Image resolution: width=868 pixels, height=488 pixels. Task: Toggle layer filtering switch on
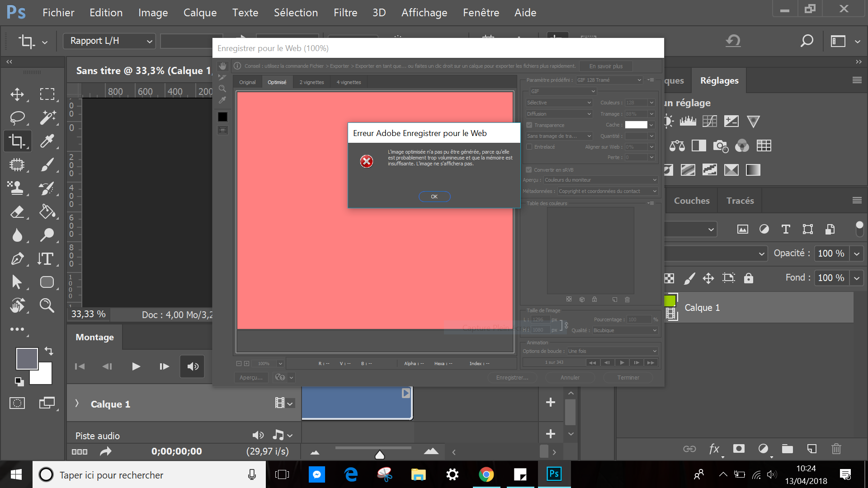[x=859, y=229]
